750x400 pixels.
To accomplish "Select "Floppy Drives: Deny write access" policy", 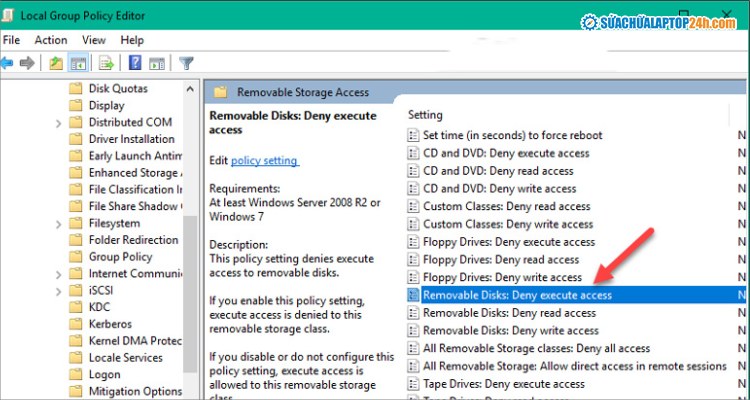I will (x=502, y=277).
